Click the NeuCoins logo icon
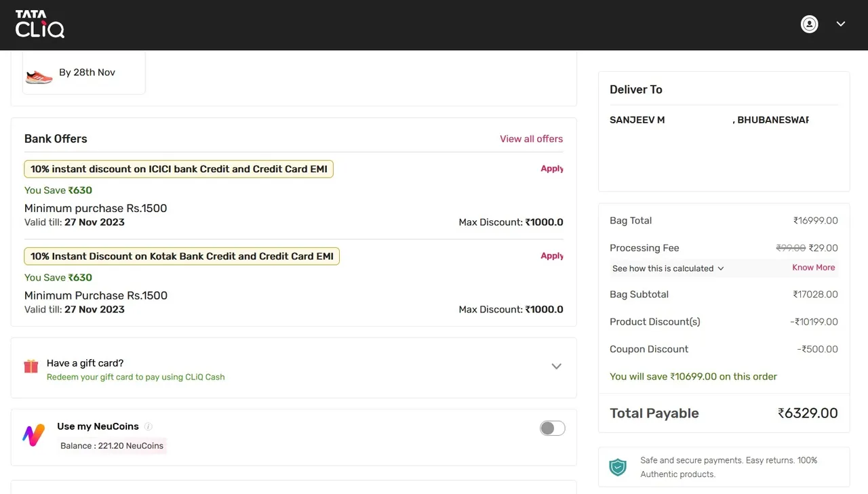Screen dimensions: 868x494 pyautogui.click(x=33, y=435)
